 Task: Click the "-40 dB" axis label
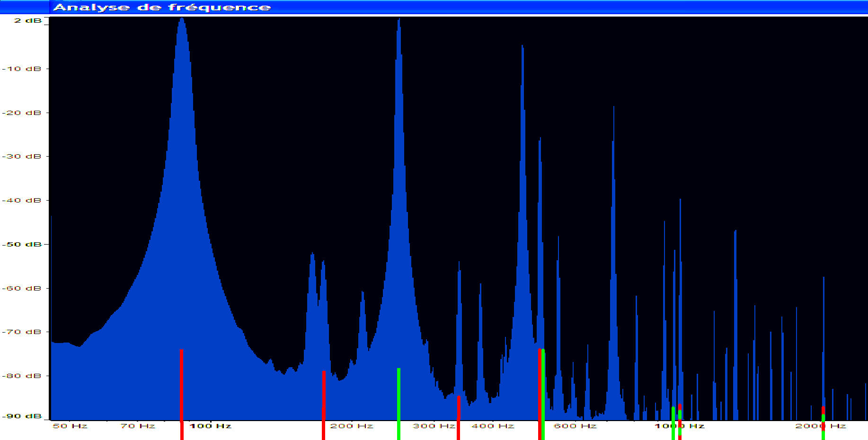pos(22,200)
